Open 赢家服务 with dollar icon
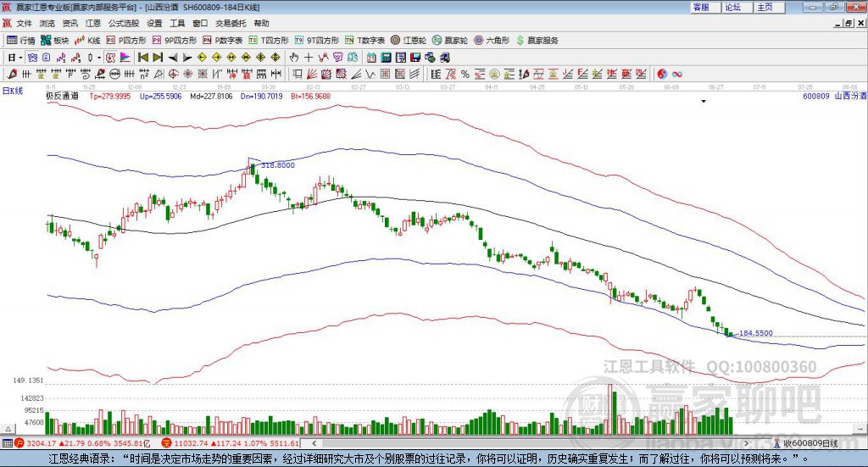 [x=537, y=41]
